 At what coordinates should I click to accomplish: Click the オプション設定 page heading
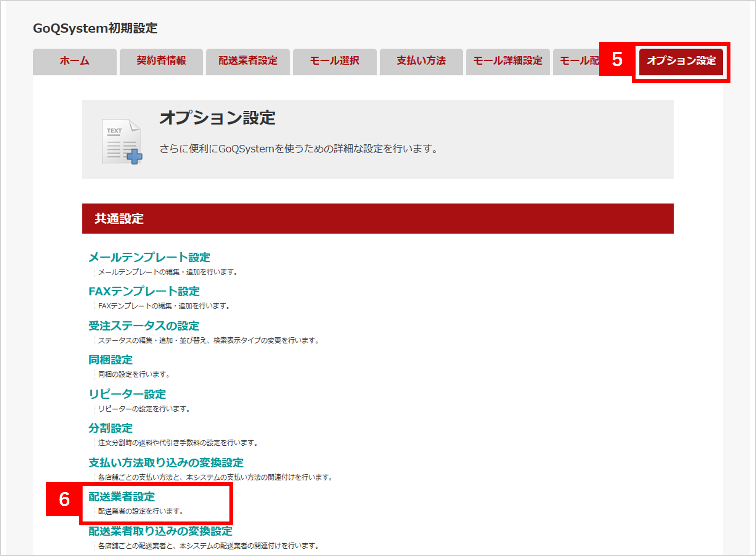(x=218, y=118)
